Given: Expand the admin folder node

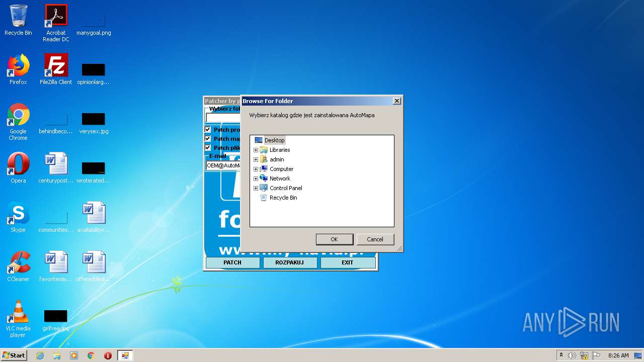Looking at the screenshot, I should tap(256, 159).
